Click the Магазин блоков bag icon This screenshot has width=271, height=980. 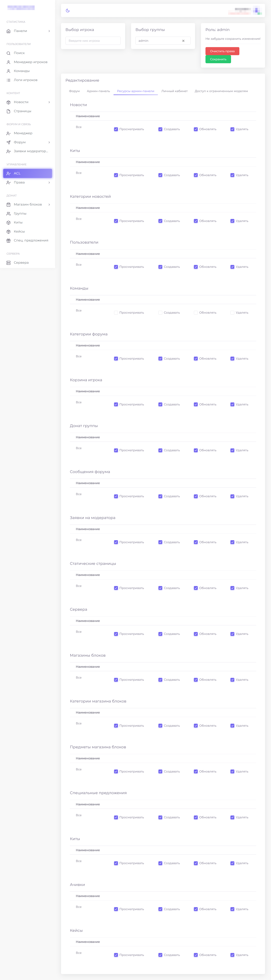click(x=8, y=205)
